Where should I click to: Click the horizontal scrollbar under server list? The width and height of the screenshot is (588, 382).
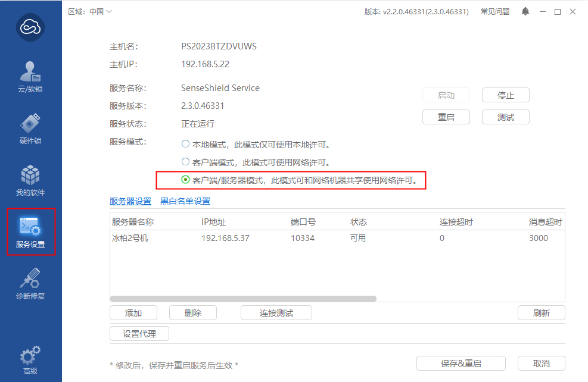pyautogui.click(x=243, y=299)
